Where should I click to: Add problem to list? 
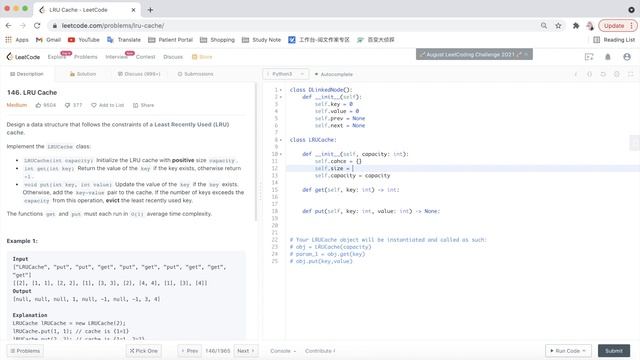pos(107,105)
